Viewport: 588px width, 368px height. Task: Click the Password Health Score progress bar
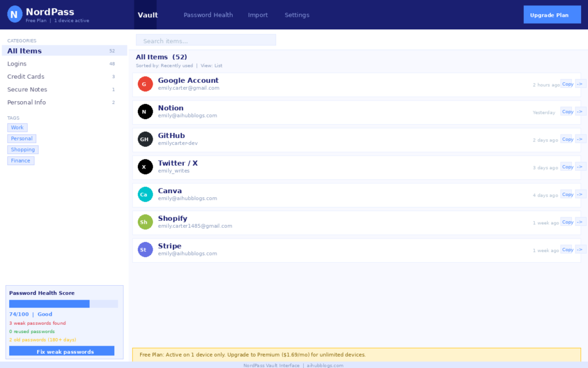pyautogui.click(x=63, y=304)
